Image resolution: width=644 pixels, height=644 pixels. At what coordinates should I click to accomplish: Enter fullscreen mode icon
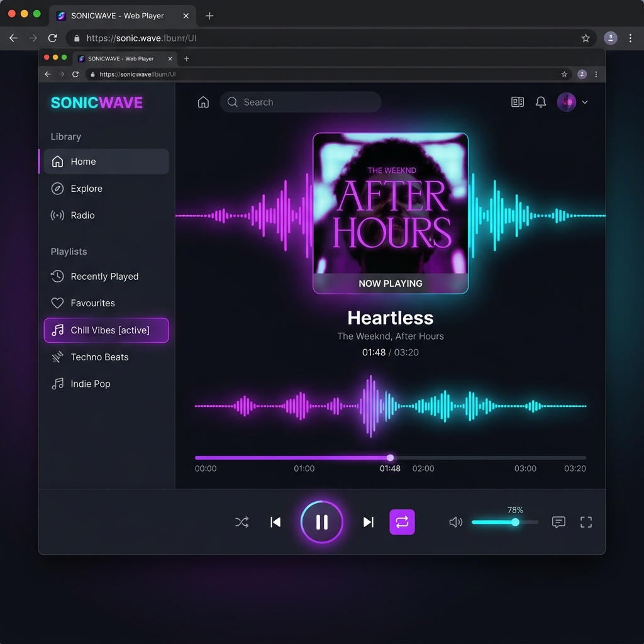tap(586, 522)
